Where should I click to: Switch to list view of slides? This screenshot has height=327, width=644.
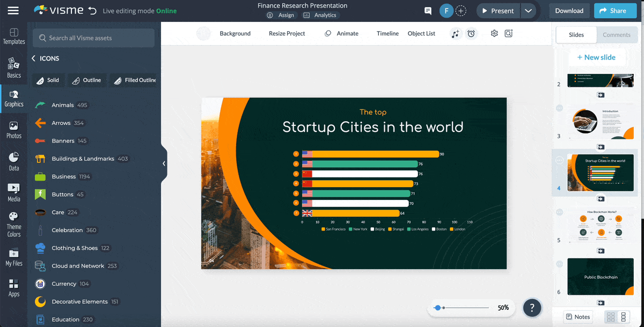624,317
